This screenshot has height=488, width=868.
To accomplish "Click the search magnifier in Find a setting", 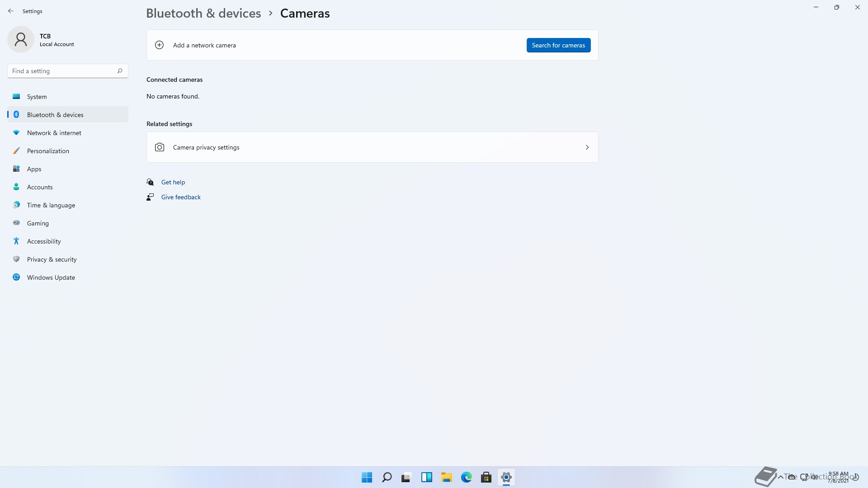I will [x=120, y=71].
